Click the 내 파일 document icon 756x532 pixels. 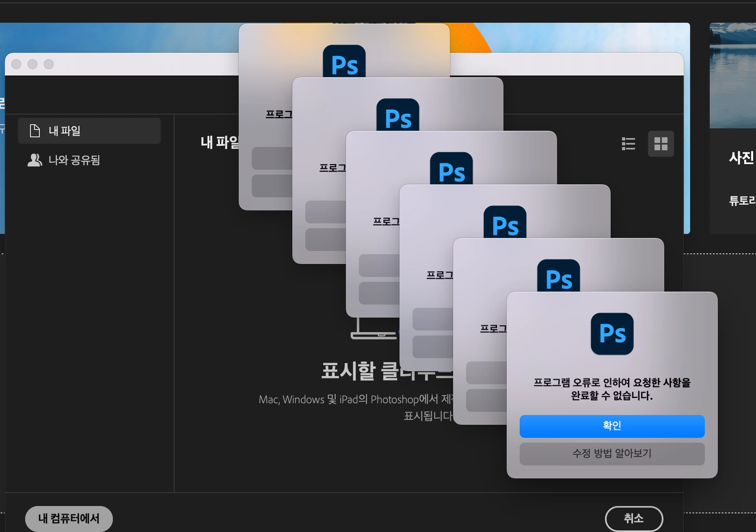[35, 131]
